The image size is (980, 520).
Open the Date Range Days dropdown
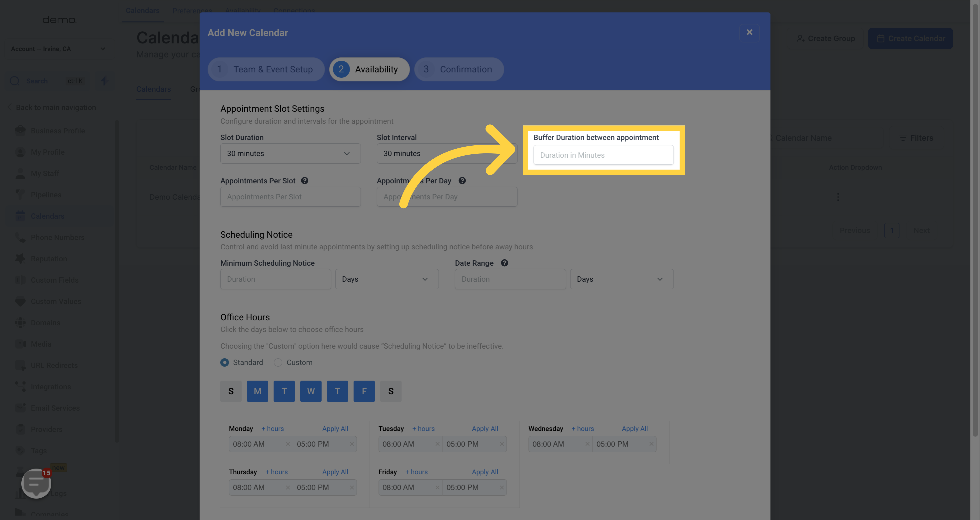[x=621, y=279]
